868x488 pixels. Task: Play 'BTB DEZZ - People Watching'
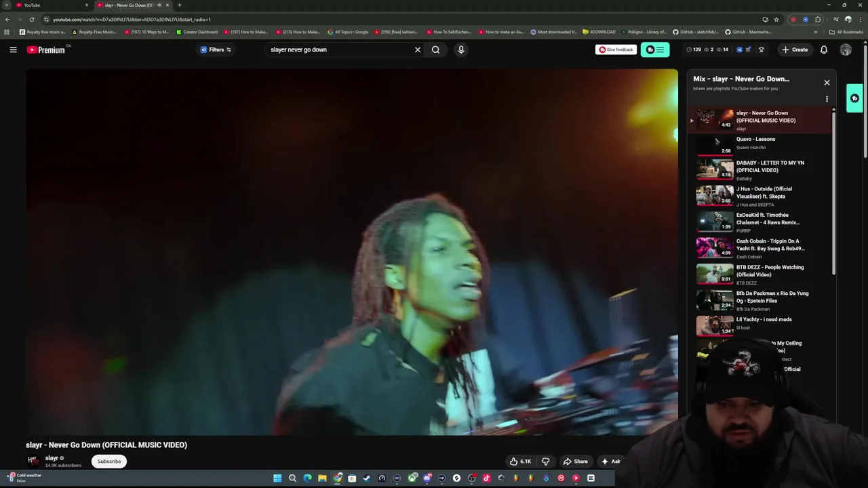tap(759, 274)
